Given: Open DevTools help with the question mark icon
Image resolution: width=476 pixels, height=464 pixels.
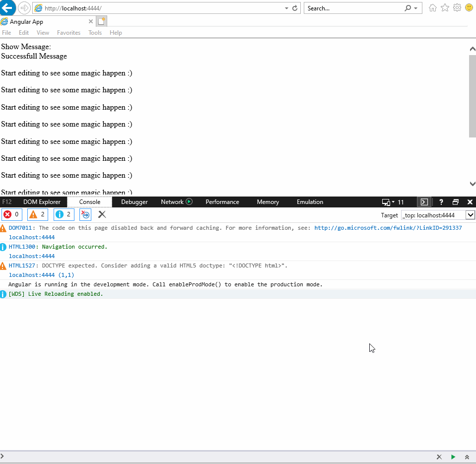Looking at the screenshot, I should tap(441, 202).
